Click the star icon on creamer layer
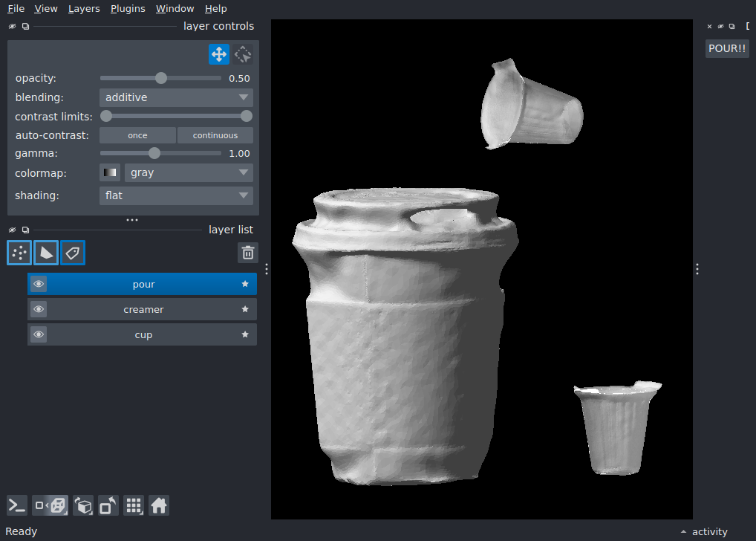Image resolution: width=756 pixels, height=541 pixels. pos(245,309)
